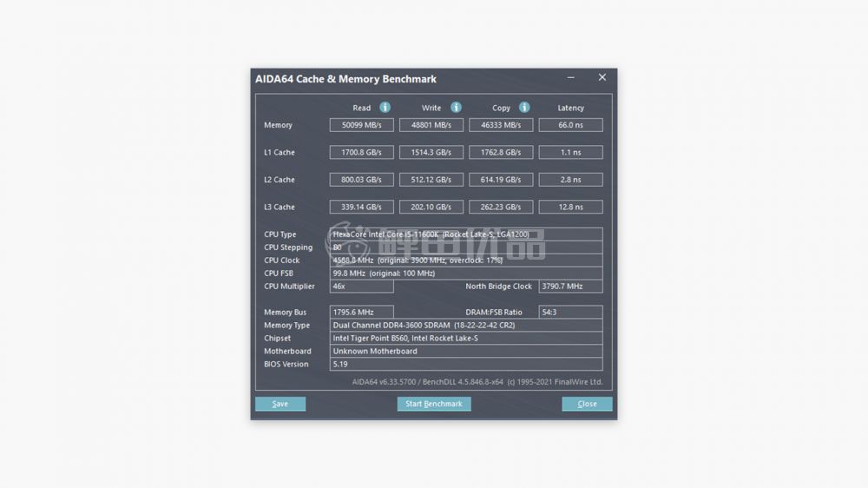
Task: Click Chipset field Intel Tiger Point B560
Action: pos(466,338)
